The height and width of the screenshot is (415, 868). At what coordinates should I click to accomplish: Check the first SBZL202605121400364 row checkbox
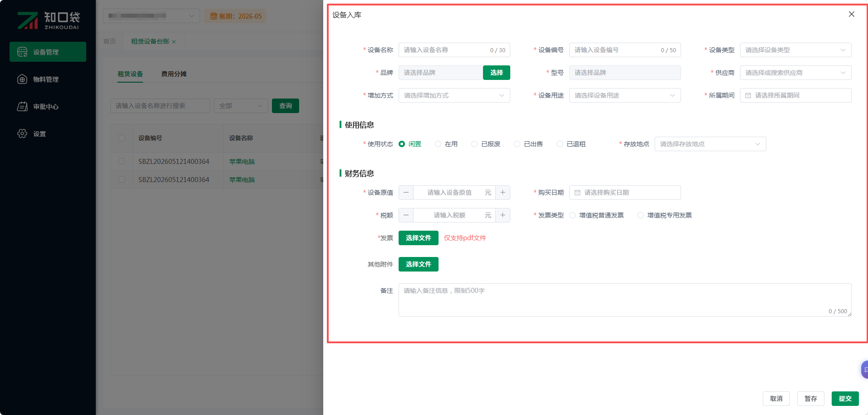pos(122,161)
